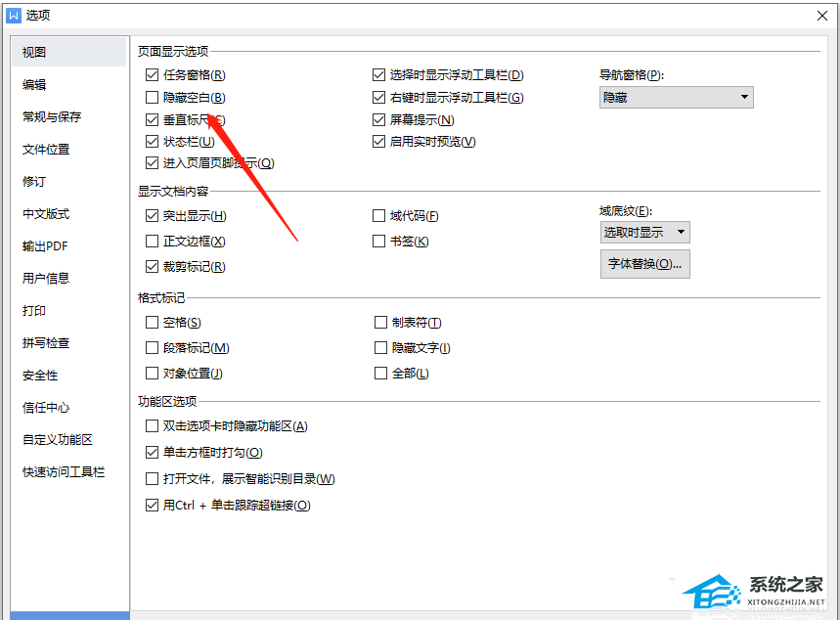
Task: Disable 启用实时预览(V) checkbox
Action: point(378,142)
